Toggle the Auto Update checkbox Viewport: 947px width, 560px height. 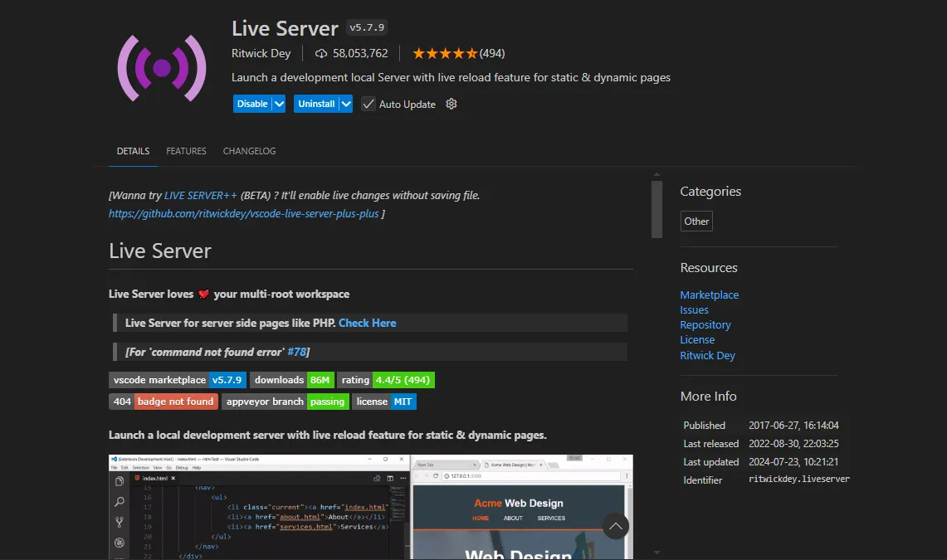pyautogui.click(x=368, y=104)
